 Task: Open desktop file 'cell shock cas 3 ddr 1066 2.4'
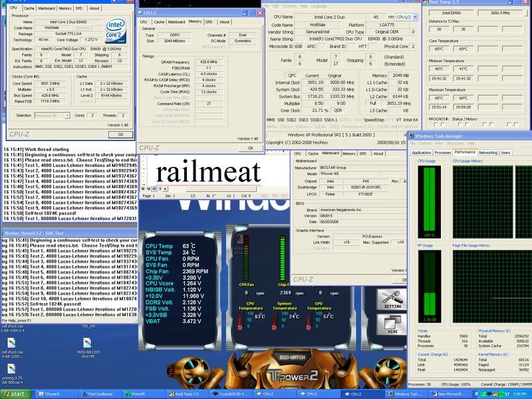pos(13,329)
